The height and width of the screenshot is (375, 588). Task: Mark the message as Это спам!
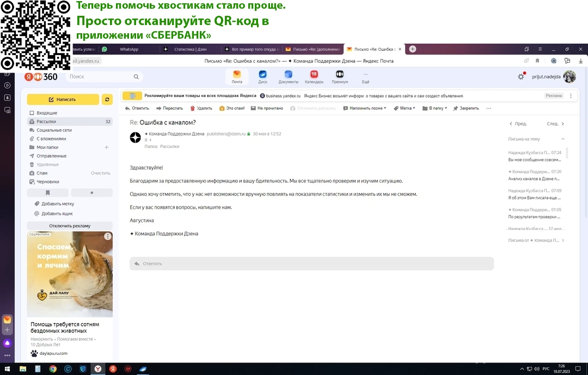tap(232, 108)
